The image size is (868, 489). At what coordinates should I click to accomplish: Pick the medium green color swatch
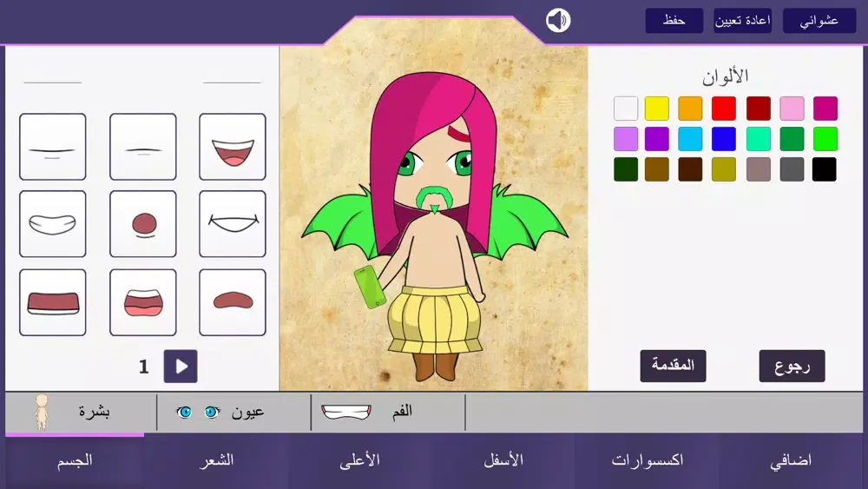coord(792,139)
